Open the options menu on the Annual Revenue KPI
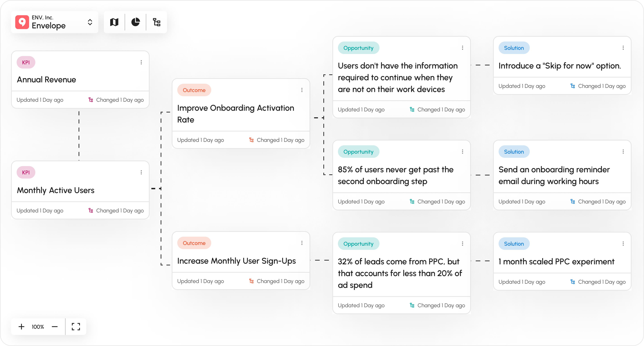The height and width of the screenshot is (346, 644). [x=141, y=62]
